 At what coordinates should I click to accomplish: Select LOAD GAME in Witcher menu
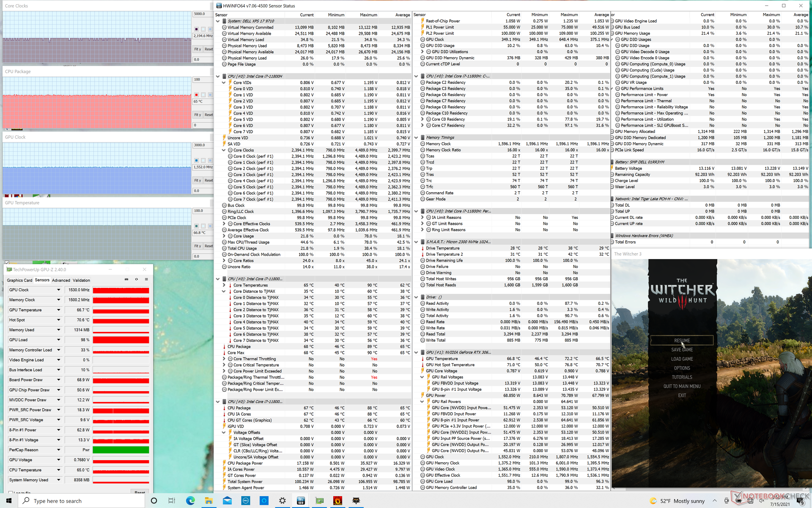(682, 359)
